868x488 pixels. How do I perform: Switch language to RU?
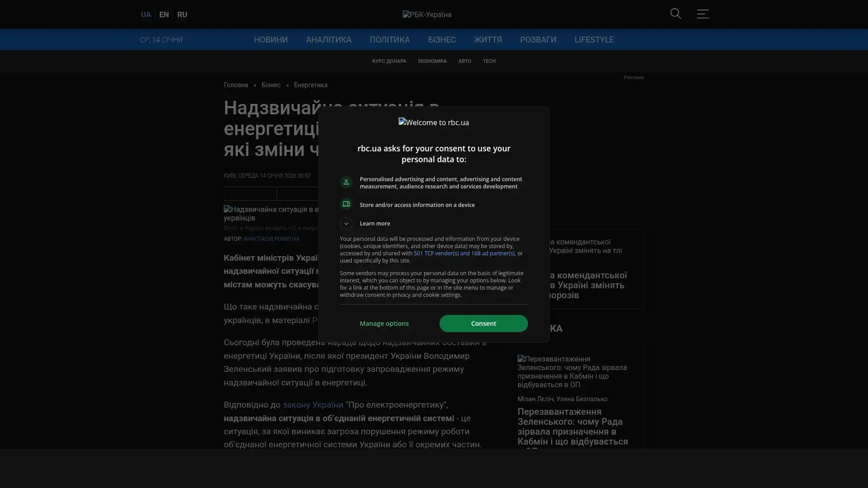tap(182, 14)
